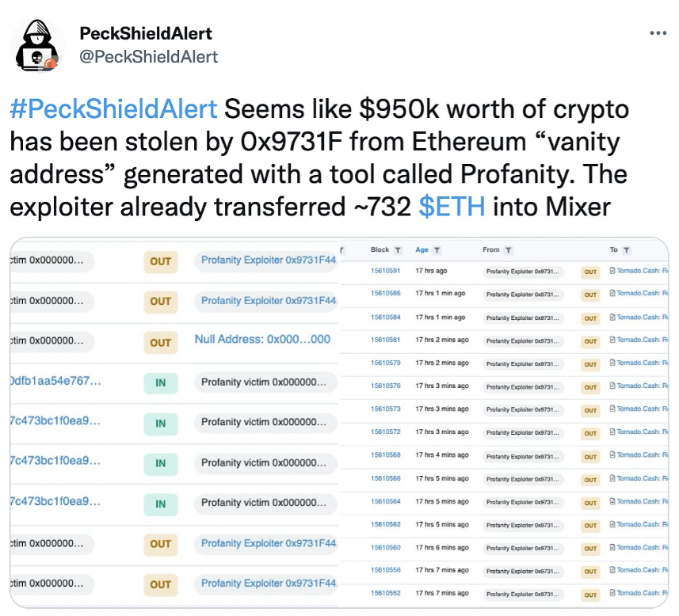Click the first Profanity Exploiter 0x9731F44 address
Image resolution: width=679 pixels, height=616 pixels.
coord(269,260)
